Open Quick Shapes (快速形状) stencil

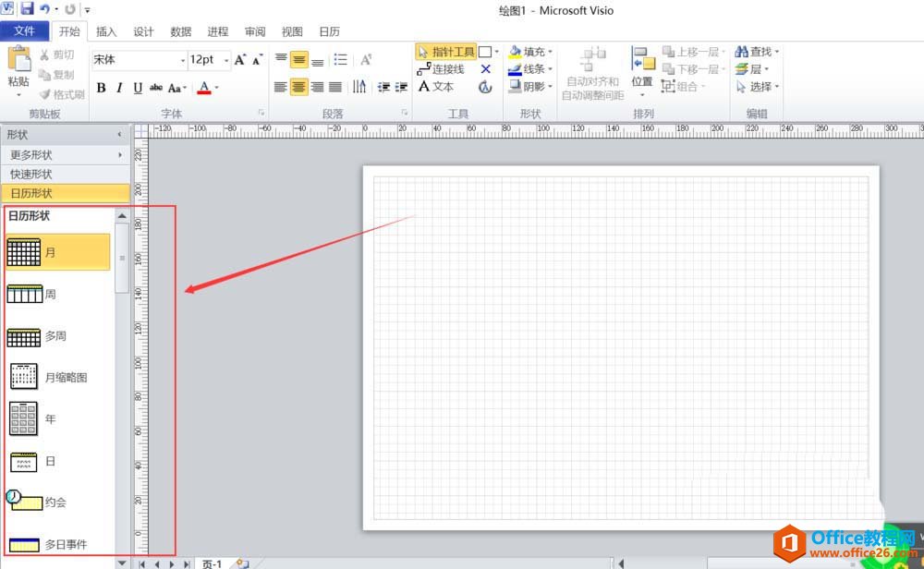(x=66, y=175)
